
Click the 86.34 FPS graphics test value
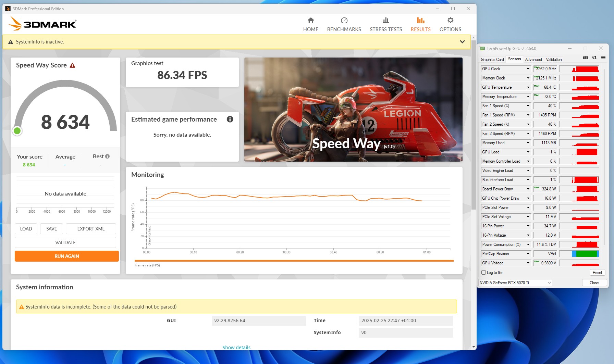click(x=182, y=75)
